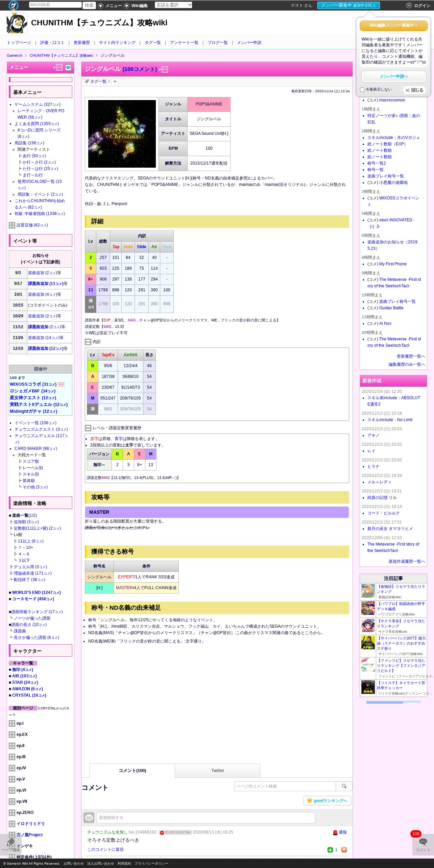
Task: Open the 新規作成履歴一覧へ link
Action: (x=407, y=562)
